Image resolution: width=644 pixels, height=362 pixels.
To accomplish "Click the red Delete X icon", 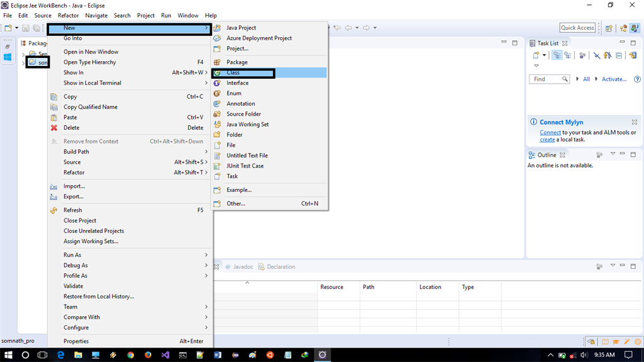I will click(54, 128).
